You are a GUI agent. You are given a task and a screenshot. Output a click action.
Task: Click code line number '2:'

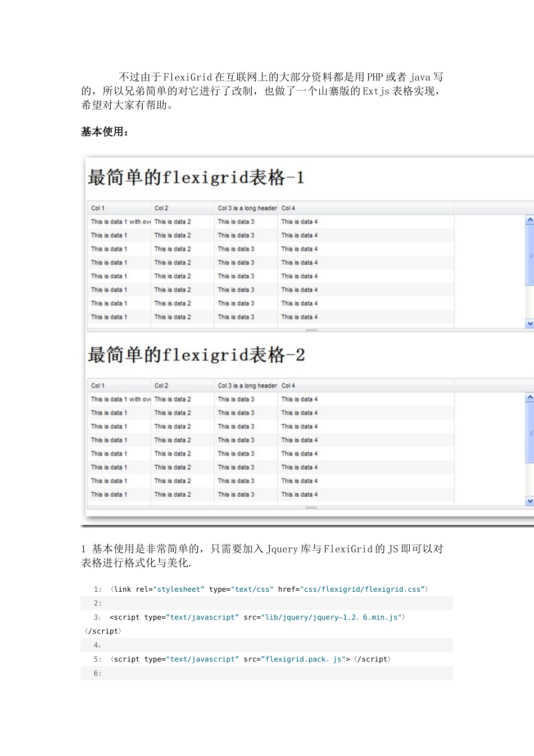(x=98, y=604)
